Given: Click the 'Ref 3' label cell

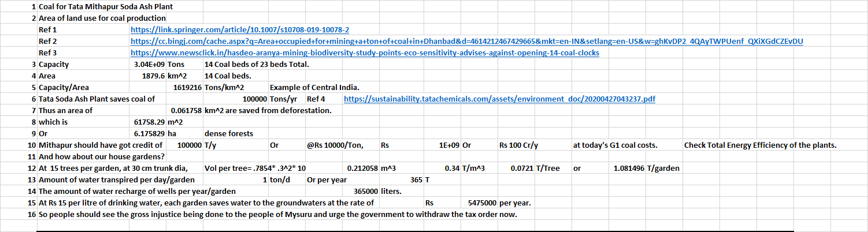Looking at the screenshot, I should pyautogui.click(x=47, y=53).
